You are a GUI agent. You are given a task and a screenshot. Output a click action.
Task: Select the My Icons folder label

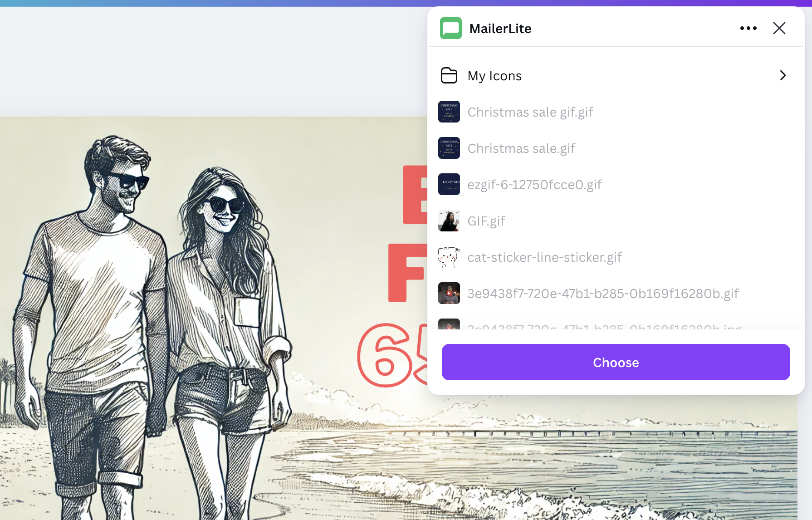click(x=494, y=76)
